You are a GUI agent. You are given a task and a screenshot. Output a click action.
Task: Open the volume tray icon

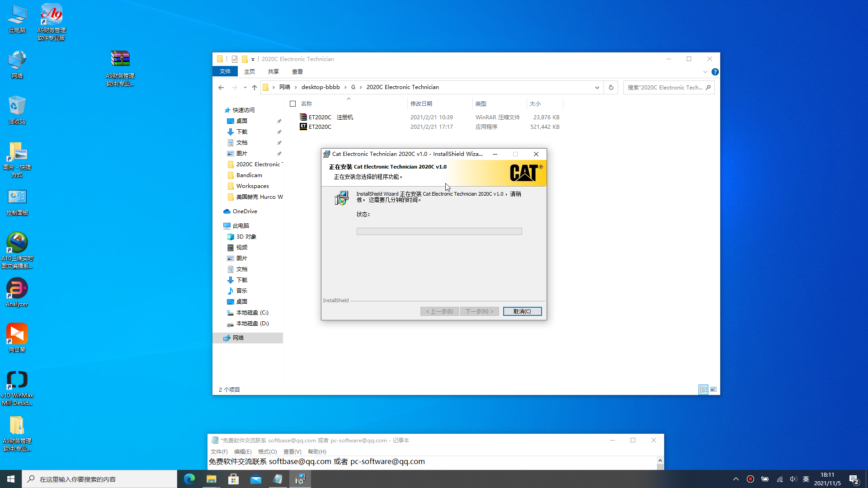[793, 479]
